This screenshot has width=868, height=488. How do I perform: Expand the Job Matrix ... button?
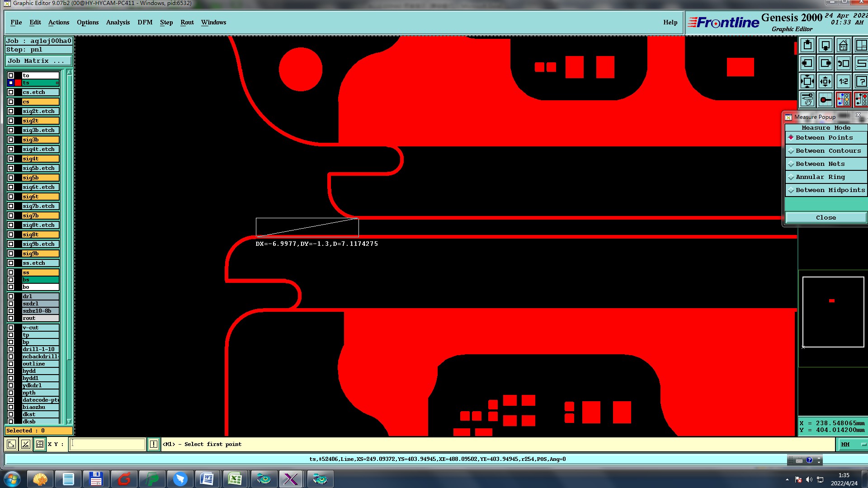click(x=38, y=61)
